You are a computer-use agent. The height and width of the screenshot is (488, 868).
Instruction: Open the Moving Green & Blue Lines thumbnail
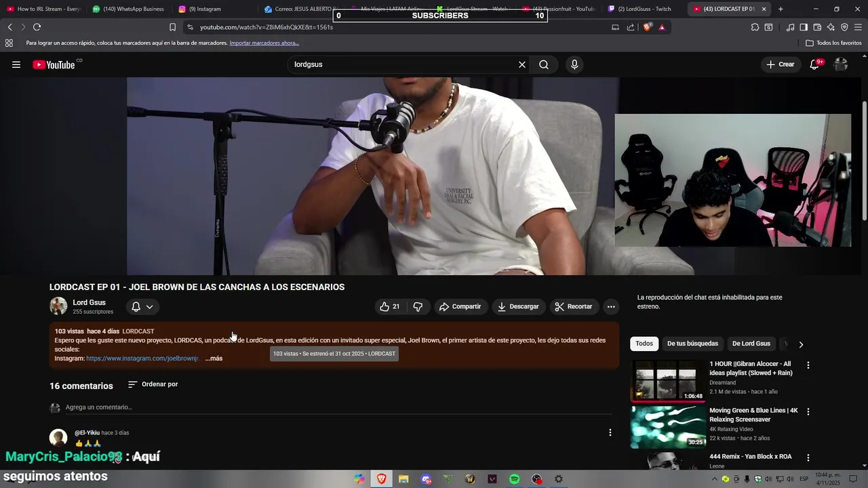pos(668,427)
